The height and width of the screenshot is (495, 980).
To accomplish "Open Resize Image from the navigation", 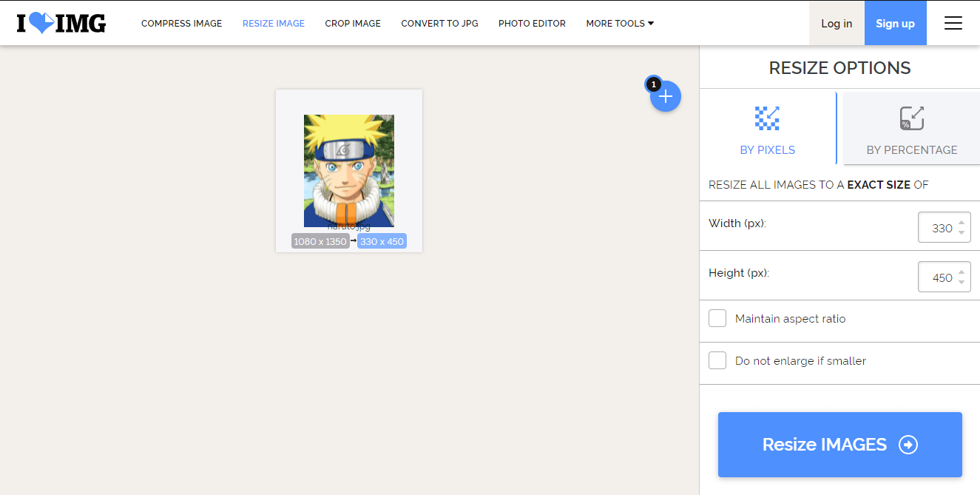I will coord(274,24).
